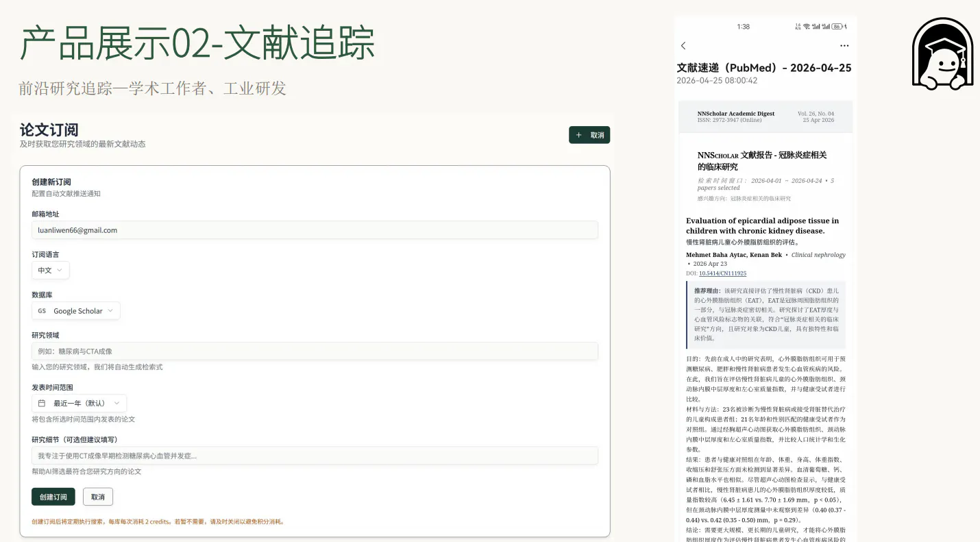Open the three-dot menu in phone view
The height and width of the screenshot is (542, 980).
pyautogui.click(x=844, y=45)
